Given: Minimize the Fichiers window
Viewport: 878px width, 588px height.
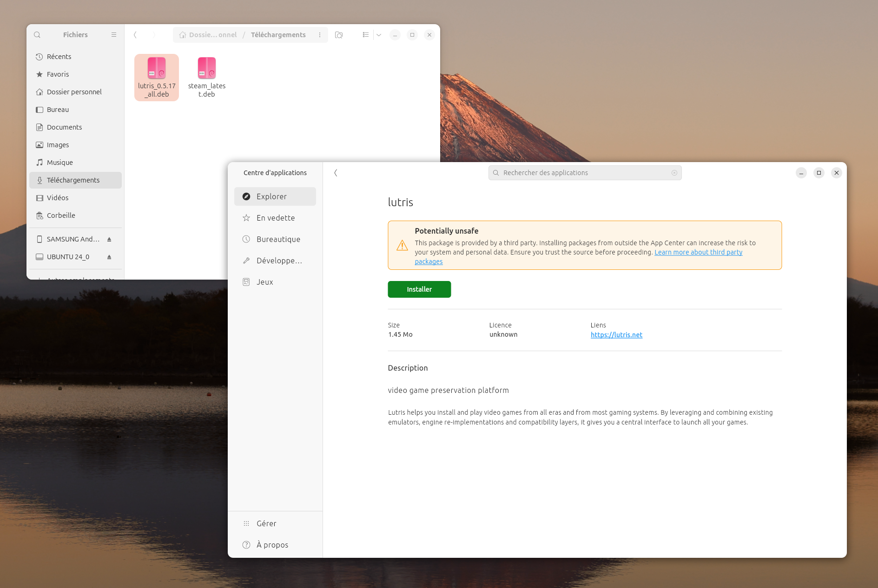Looking at the screenshot, I should [x=395, y=35].
